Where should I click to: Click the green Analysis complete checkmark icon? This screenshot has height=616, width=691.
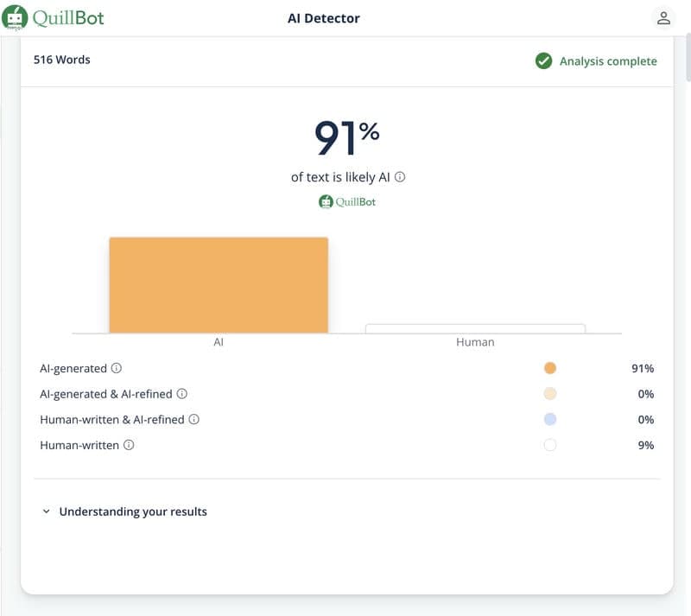(x=543, y=60)
